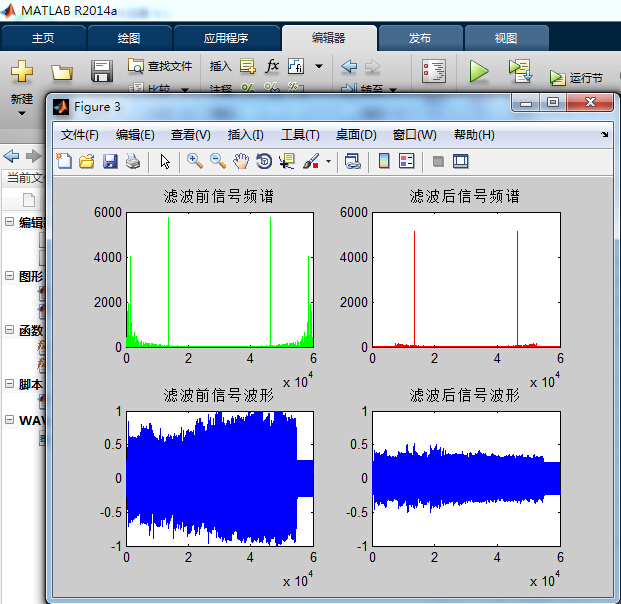Image resolution: width=621 pixels, height=604 pixels.
Task: Collapse the 函数 section in left panel
Action: tap(9, 330)
